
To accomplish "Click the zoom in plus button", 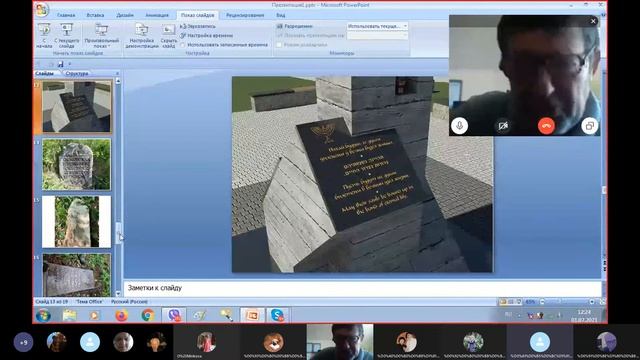I will coord(591,302).
